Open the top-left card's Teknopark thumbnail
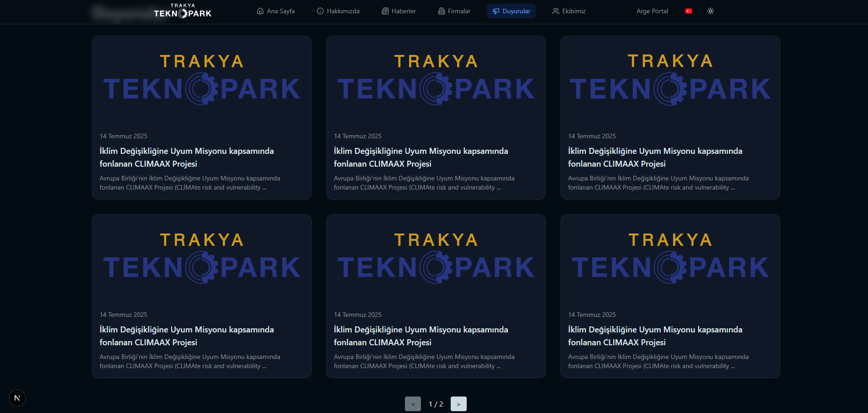 (202, 80)
